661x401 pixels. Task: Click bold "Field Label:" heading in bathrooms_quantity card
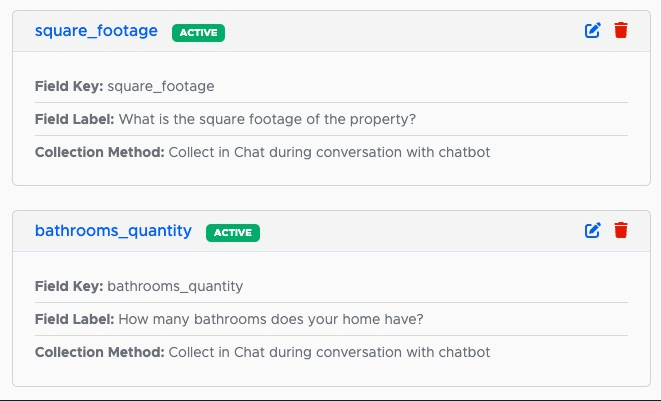[74, 319]
